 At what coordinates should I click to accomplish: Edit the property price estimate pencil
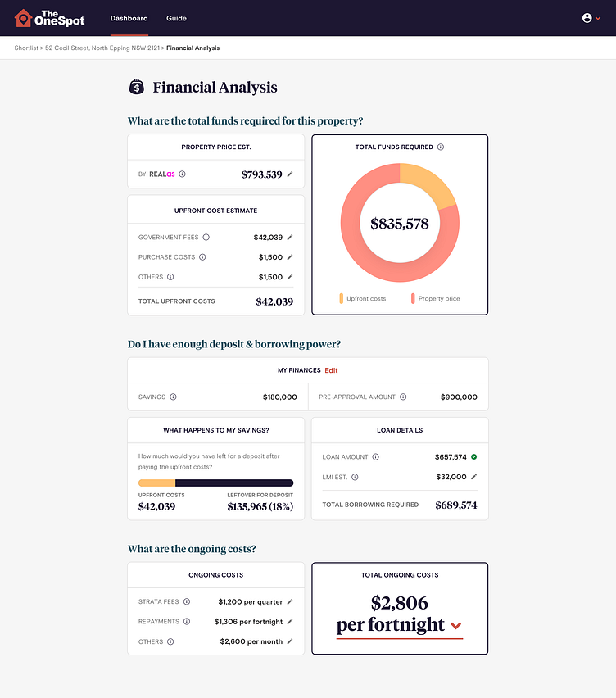point(290,174)
